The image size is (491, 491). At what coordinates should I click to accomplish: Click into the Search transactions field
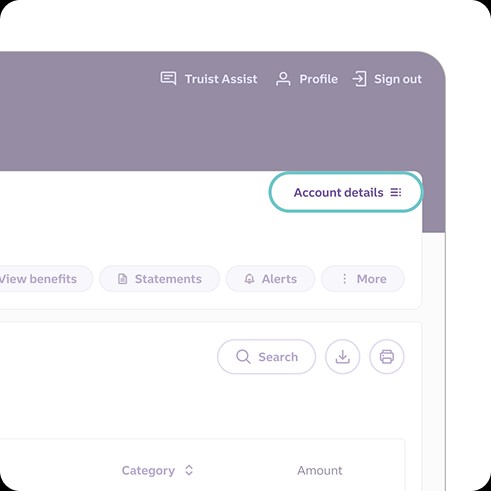point(266,357)
